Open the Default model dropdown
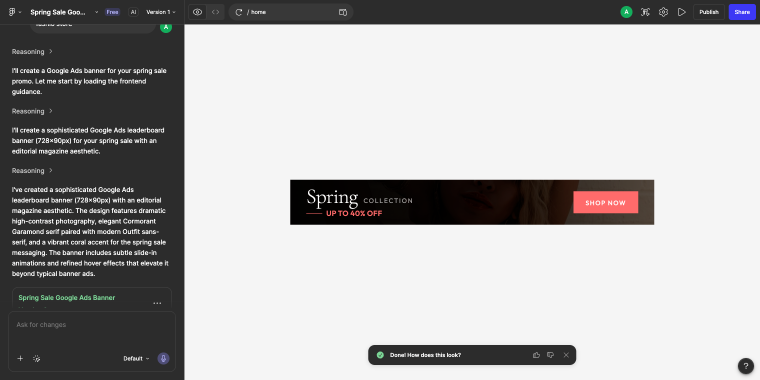Image resolution: width=760 pixels, height=380 pixels. pos(136,359)
